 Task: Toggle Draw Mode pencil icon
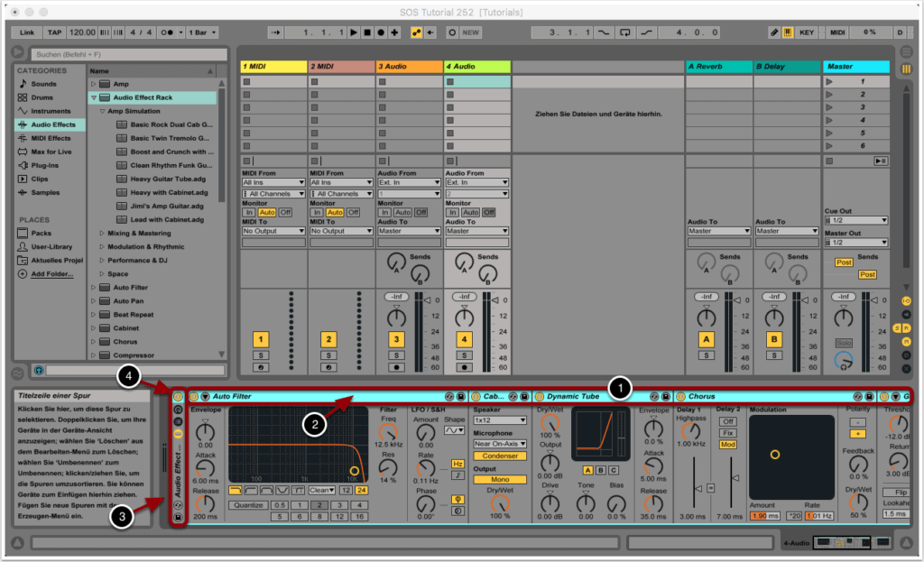[773, 32]
